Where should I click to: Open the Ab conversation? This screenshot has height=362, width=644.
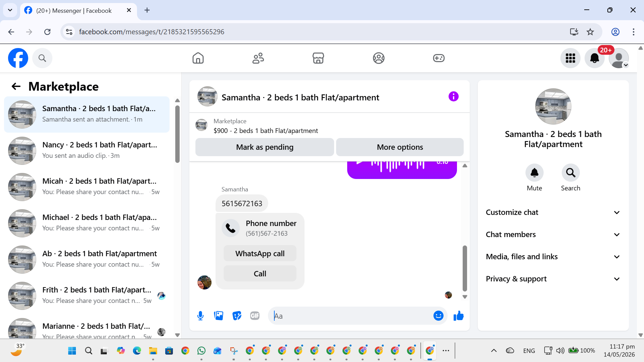tap(87, 260)
